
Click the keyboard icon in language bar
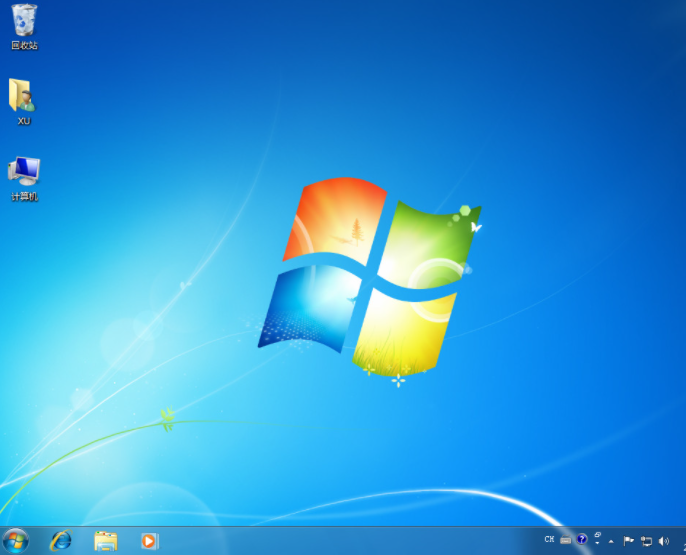pyautogui.click(x=565, y=540)
